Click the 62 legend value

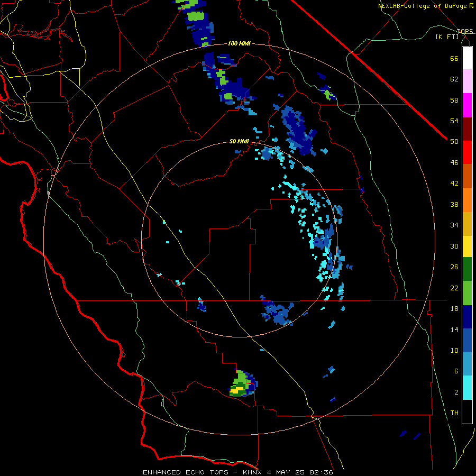click(x=454, y=79)
